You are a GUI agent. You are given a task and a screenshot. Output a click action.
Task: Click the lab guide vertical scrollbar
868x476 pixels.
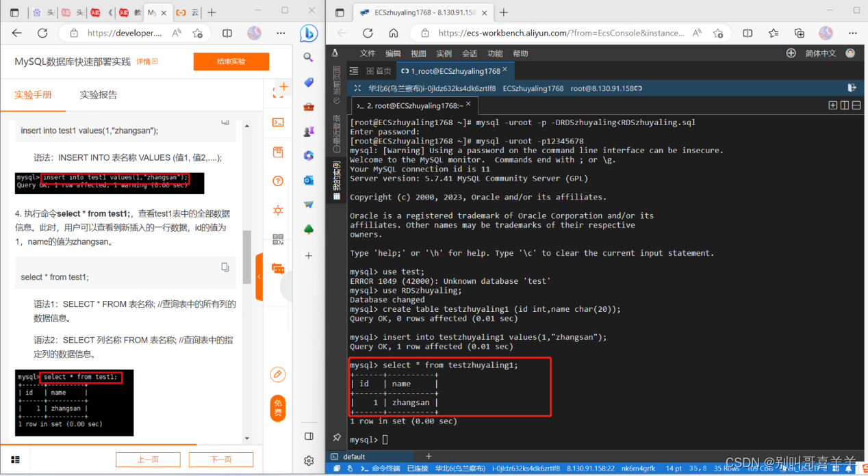pyautogui.click(x=247, y=257)
